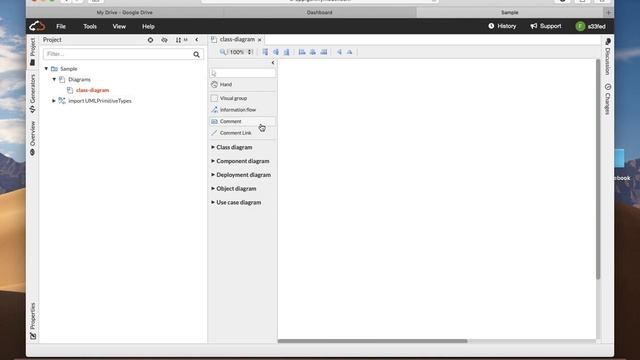Screen dimensions: 640x360
Task: Click the zoom magnifier icon in toolbar
Action: click(223, 52)
